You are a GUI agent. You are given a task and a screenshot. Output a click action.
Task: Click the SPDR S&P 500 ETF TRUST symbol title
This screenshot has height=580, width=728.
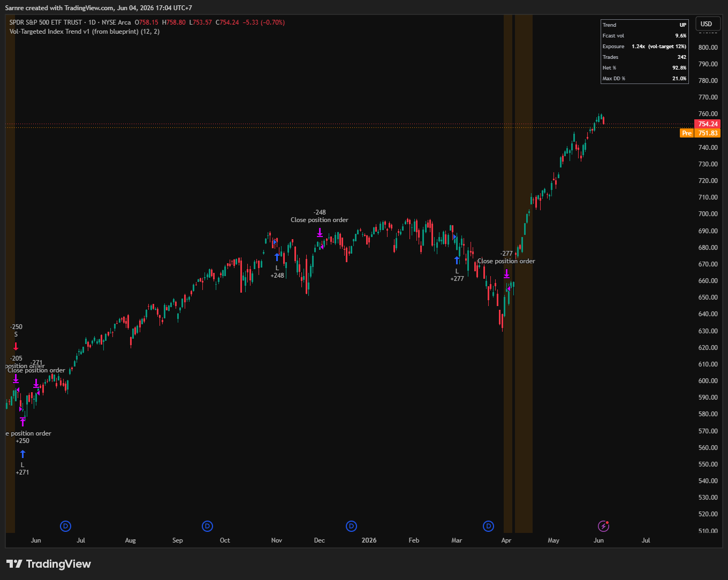click(46, 22)
